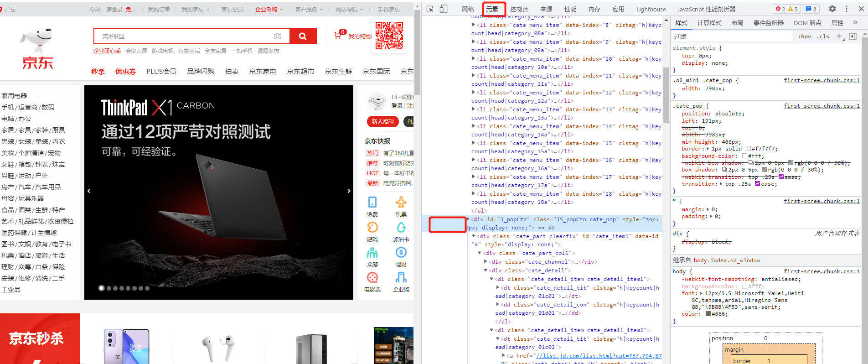Image resolution: width=868 pixels, height=364 pixels.
Task: Switch to 控制台 console tab
Action: 519,9
